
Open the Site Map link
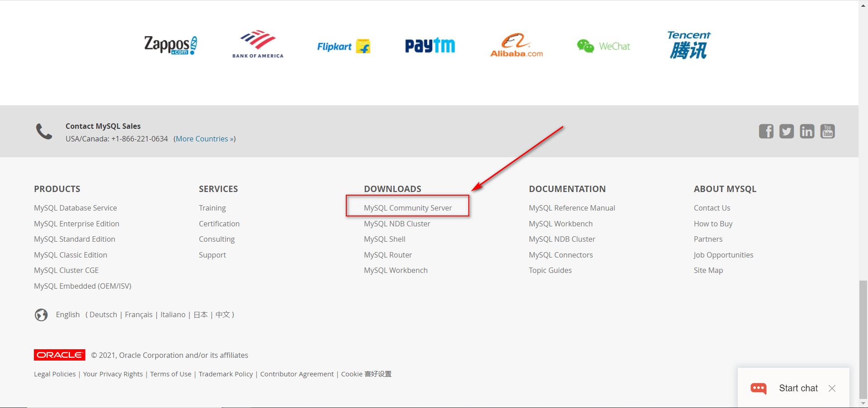point(708,270)
